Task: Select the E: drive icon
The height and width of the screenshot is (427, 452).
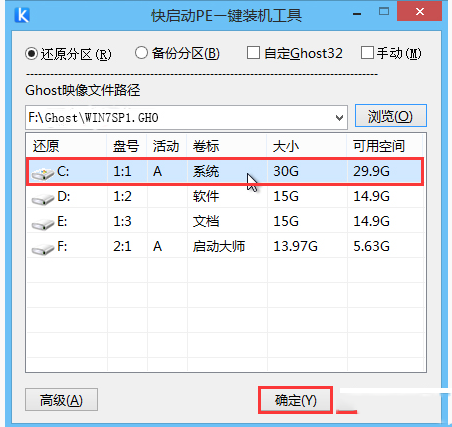Action: point(43,224)
